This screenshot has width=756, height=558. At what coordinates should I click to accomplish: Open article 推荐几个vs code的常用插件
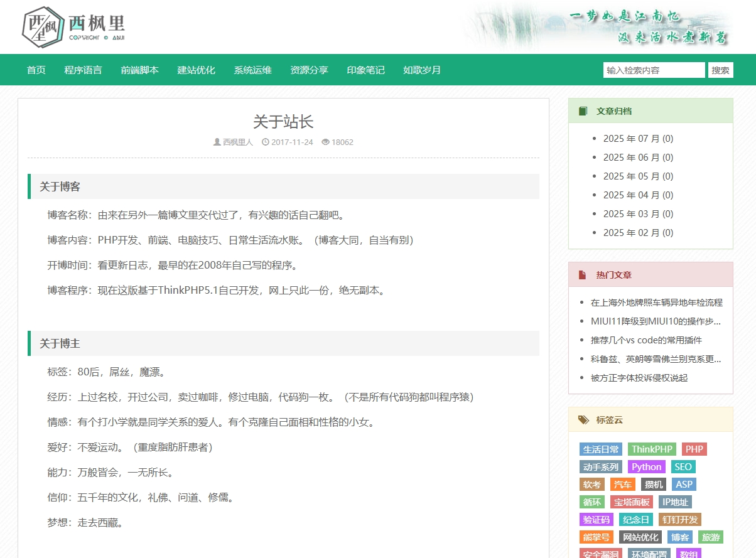tap(646, 340)
